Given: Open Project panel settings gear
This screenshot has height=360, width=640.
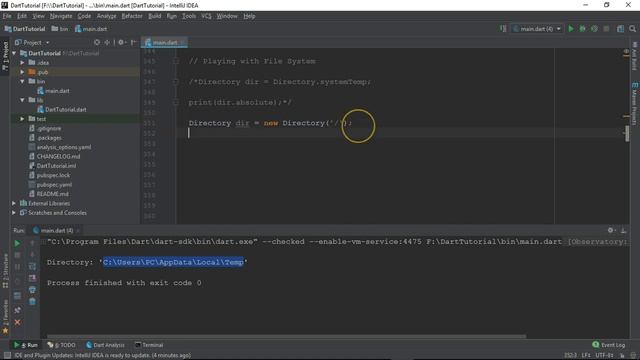Looking at the screenshot, I should [x=121, y=42].
